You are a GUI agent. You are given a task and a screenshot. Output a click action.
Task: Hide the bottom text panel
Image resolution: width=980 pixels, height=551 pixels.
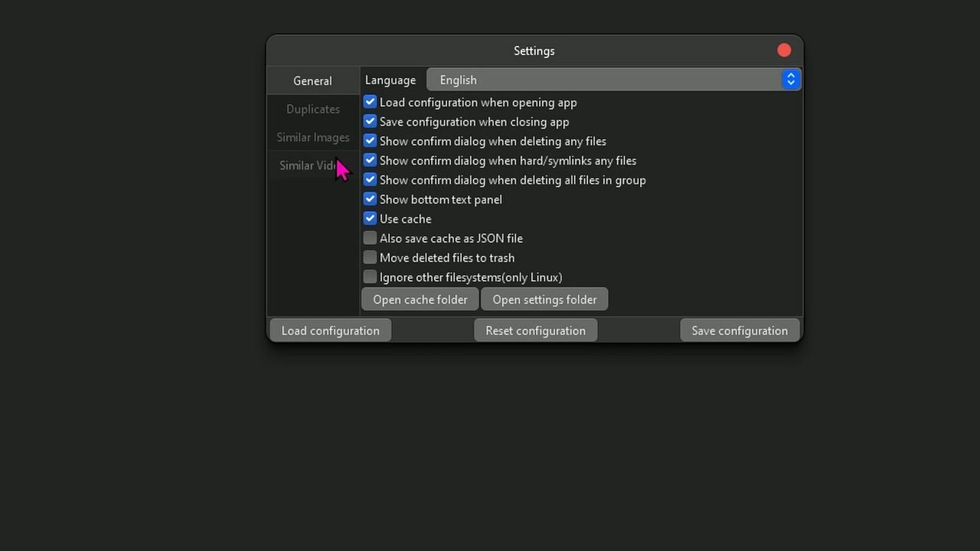[370, 198]
